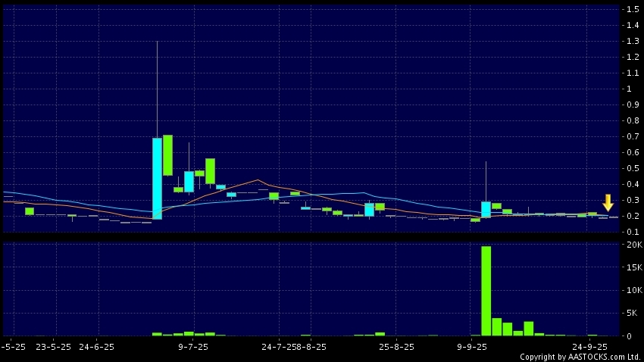Image resolution: width=644 pixels, height=362 pixels.
Task: Click the peak of the orange moving average line
Action: pos(258,180)
